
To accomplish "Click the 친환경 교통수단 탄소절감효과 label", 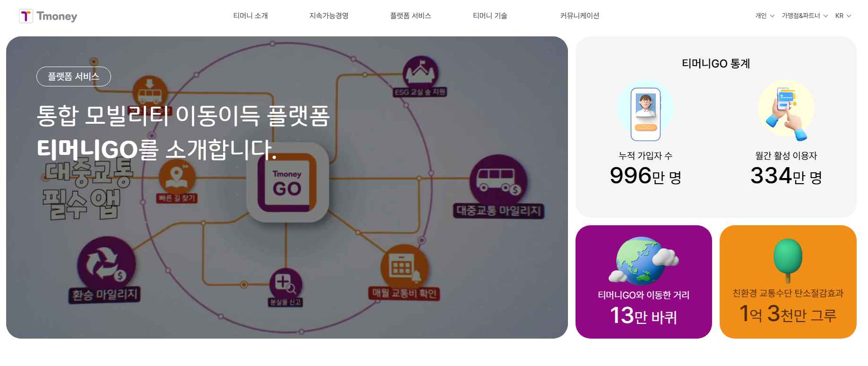I will pyautogui.click(x=788, y=293).
